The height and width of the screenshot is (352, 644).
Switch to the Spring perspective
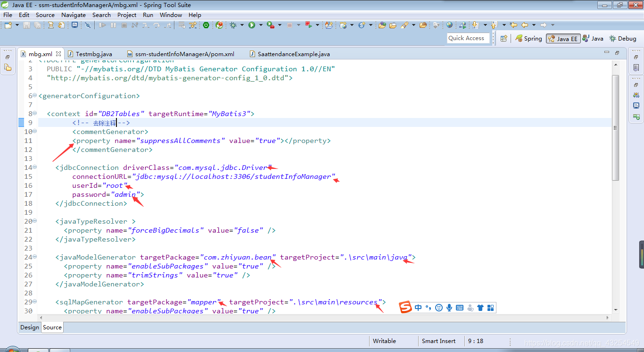[528, 38]
